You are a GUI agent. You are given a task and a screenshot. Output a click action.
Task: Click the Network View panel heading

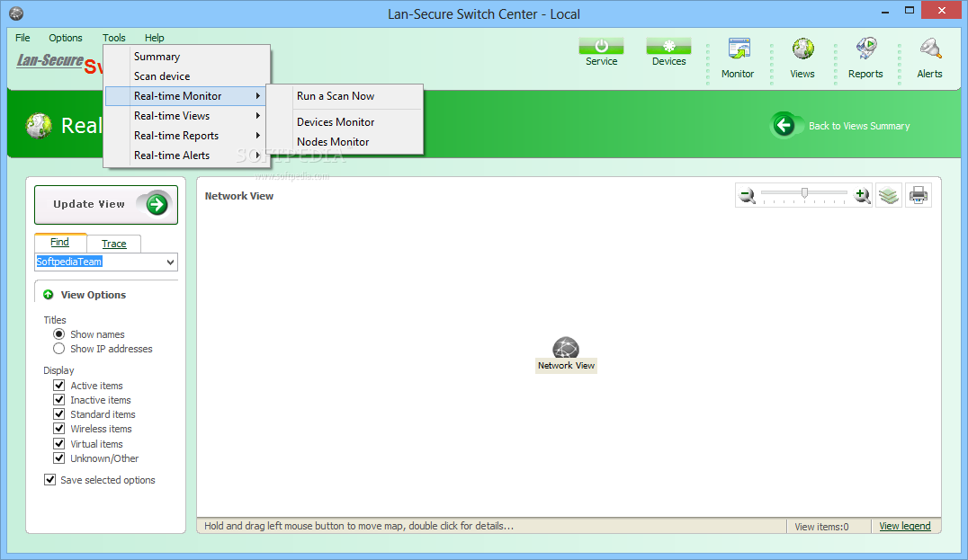coord(239,196)
